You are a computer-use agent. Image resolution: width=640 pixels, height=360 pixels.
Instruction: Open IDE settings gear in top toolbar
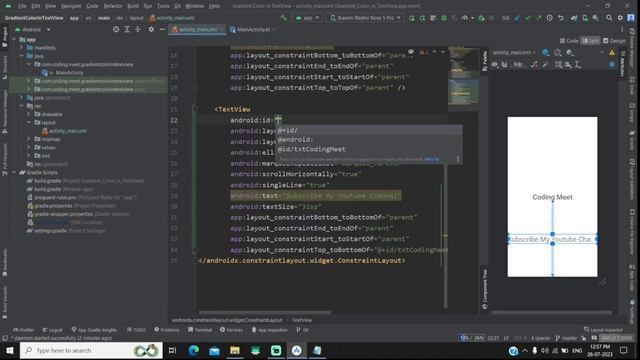(620, 18)
